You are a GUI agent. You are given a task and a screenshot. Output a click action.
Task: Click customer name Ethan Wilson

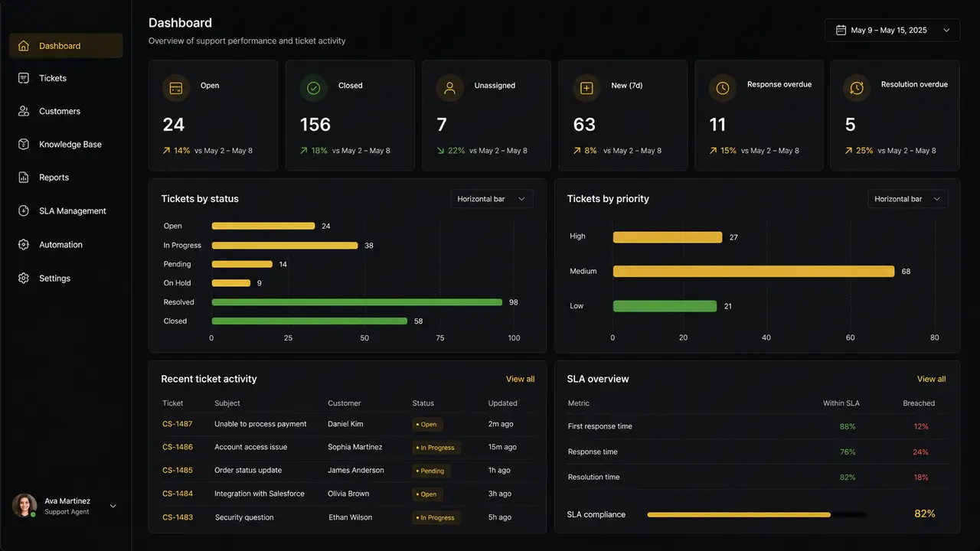[x=351, y=517]
